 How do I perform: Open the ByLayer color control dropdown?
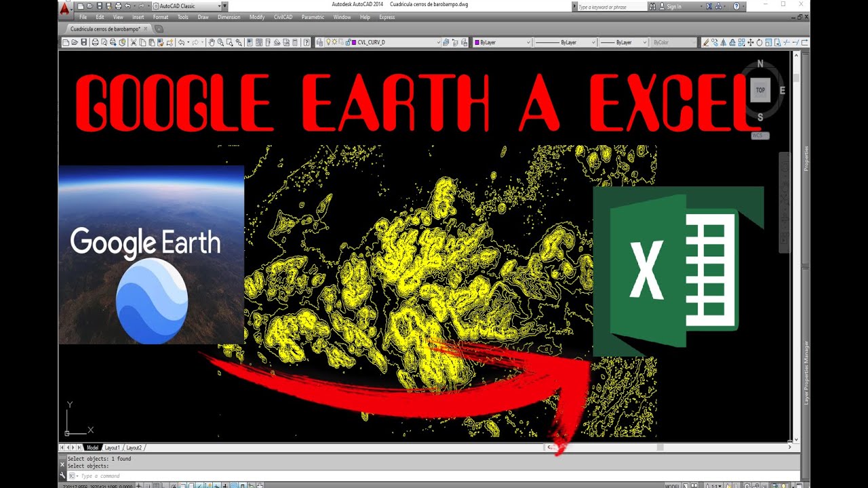(x=528, y=42)
